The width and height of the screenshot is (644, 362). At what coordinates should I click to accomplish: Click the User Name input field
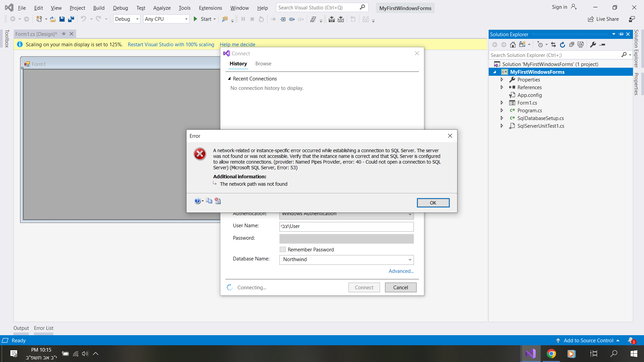346,226
